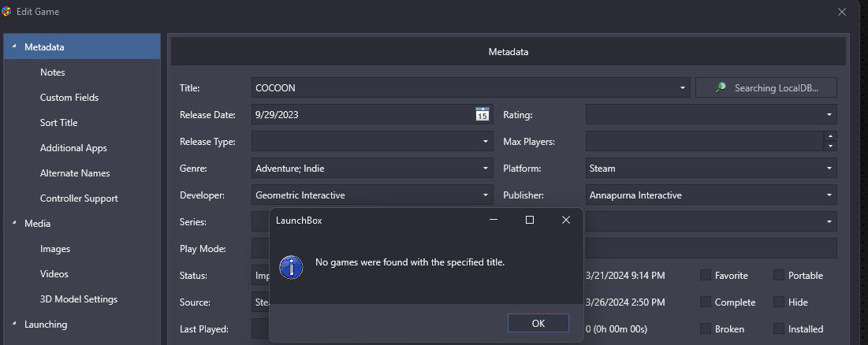Collapse the Metadata tree section
Image resolution: width=868 pixels, height=345 pixels.
14,46
